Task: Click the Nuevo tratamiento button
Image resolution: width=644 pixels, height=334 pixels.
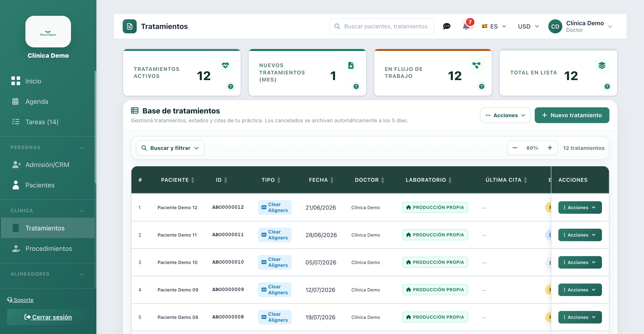Action: tap(572, 115)
